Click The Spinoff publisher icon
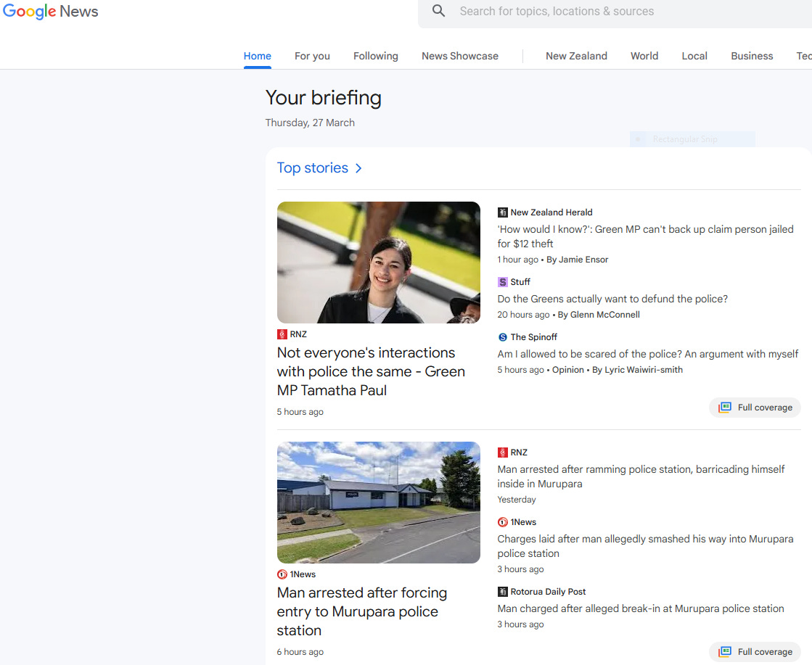Viewport: 812px width, 665px height. [502, 337]
